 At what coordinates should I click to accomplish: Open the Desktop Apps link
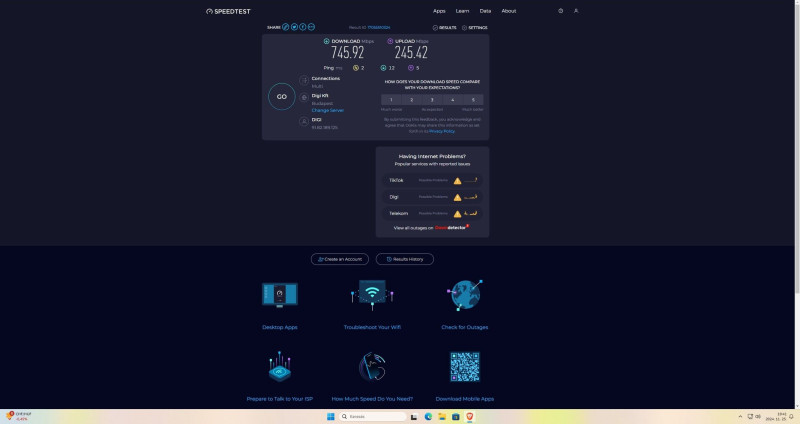(280, 327)
